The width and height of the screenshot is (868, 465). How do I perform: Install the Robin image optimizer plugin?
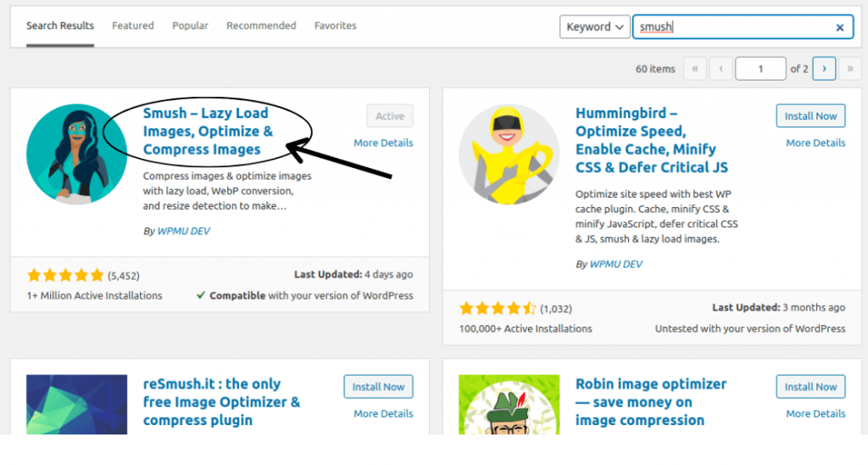pos(810,387)
